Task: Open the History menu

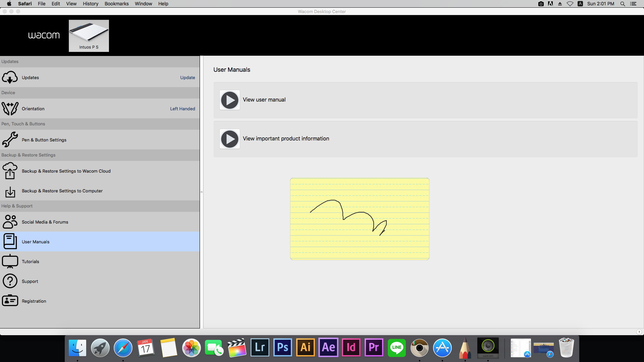Action: click(x=91, y=4)
